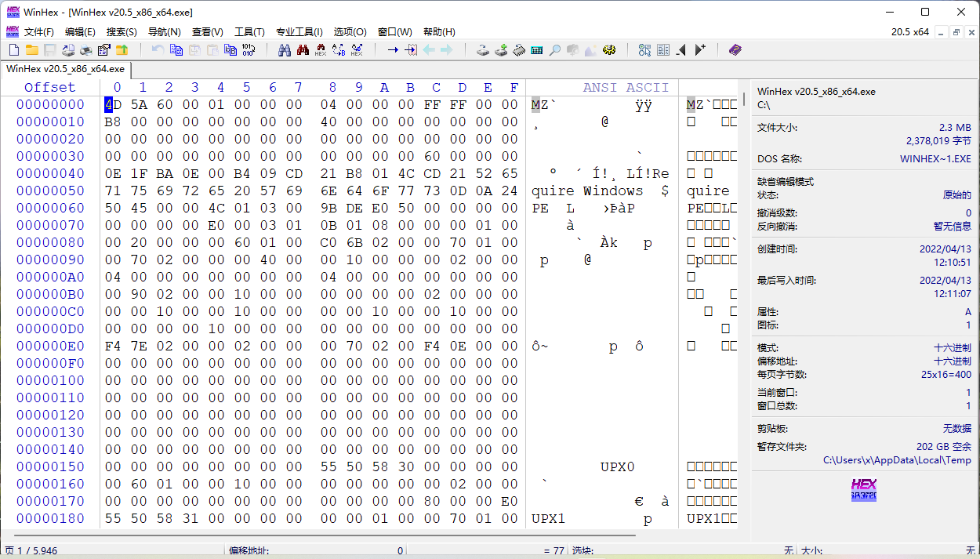Click the WinHex menu-bar application icon

pos(12,31)
